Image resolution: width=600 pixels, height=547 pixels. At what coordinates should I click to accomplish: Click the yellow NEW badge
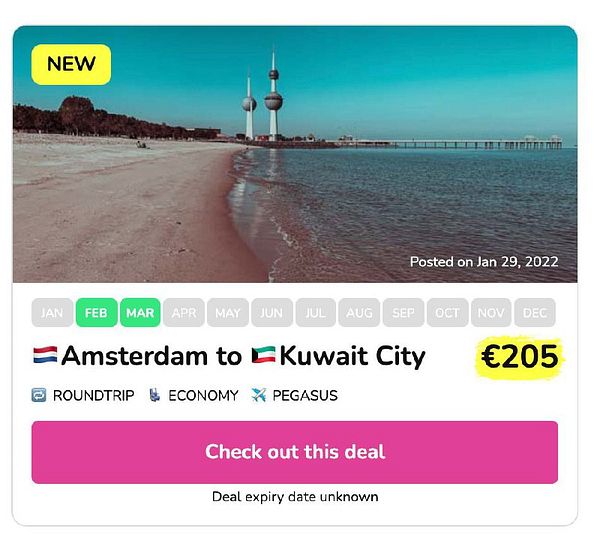[71, 64]
